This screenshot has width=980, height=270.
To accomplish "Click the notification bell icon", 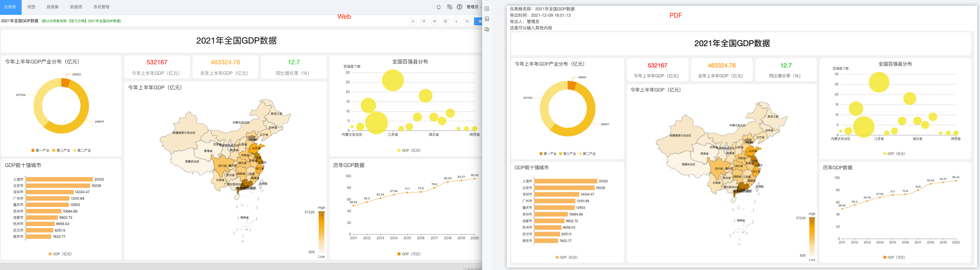I will coord(439,7).
